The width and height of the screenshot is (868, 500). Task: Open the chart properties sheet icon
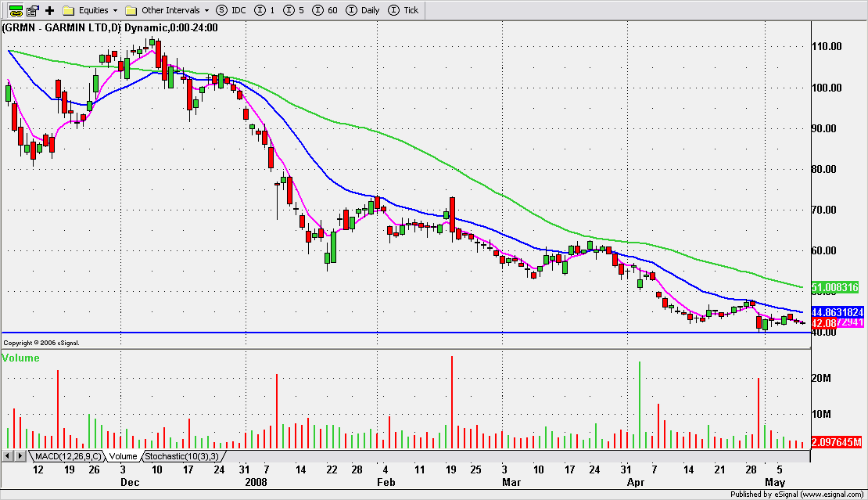[x=33, y=10]
